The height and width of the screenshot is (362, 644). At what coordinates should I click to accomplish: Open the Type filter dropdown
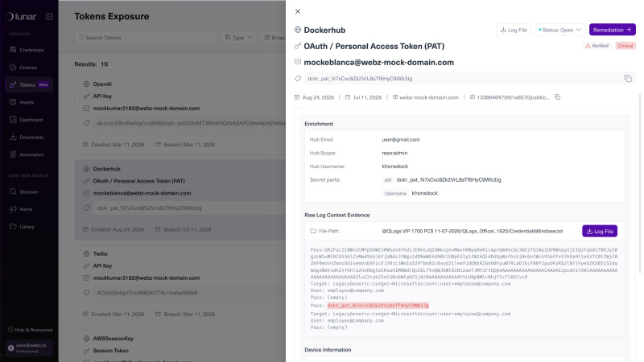pyautogui.click(x=238, y=37)
